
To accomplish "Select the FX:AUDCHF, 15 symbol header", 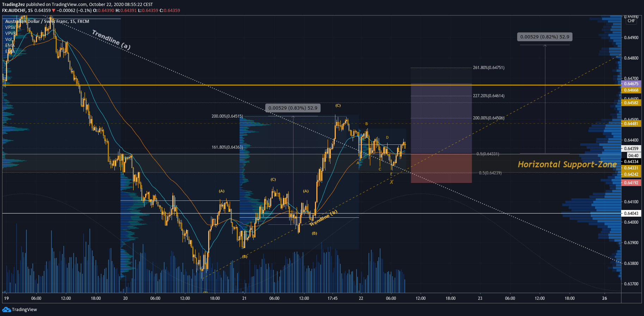I will click(18, 11).
